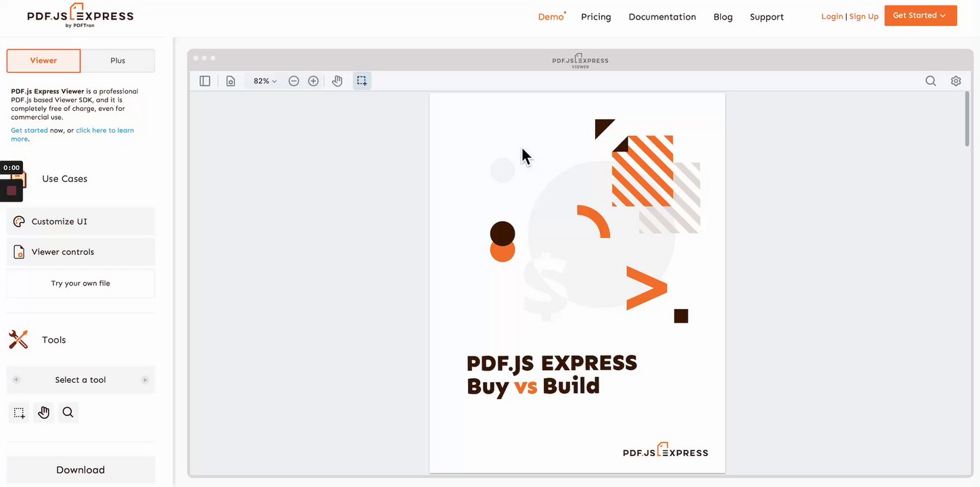Choose marquee select tool in sidebar Tools
Viewport: 980px width, 487px height.
[19, 413]
